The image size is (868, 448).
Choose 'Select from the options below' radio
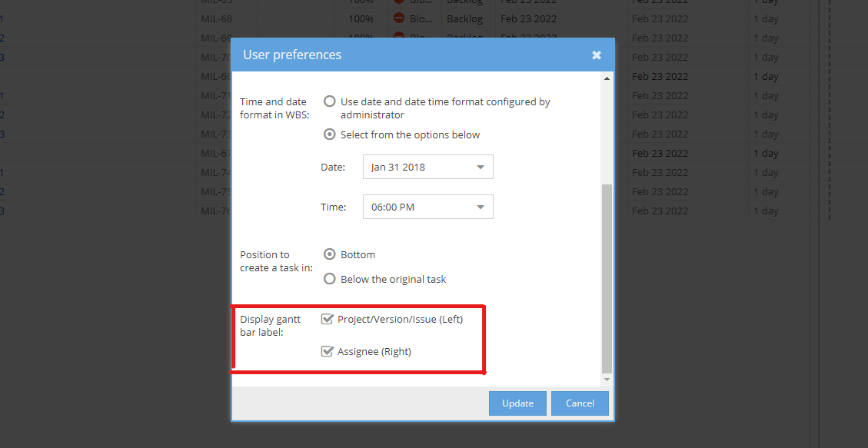(x=330, y=134)
